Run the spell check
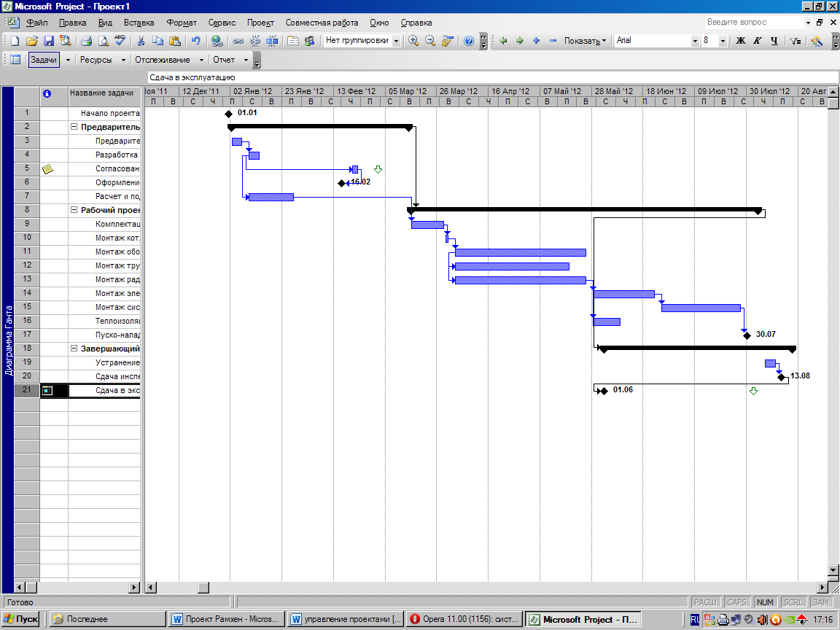Screen dimensions: 840x630 [120, 41]
